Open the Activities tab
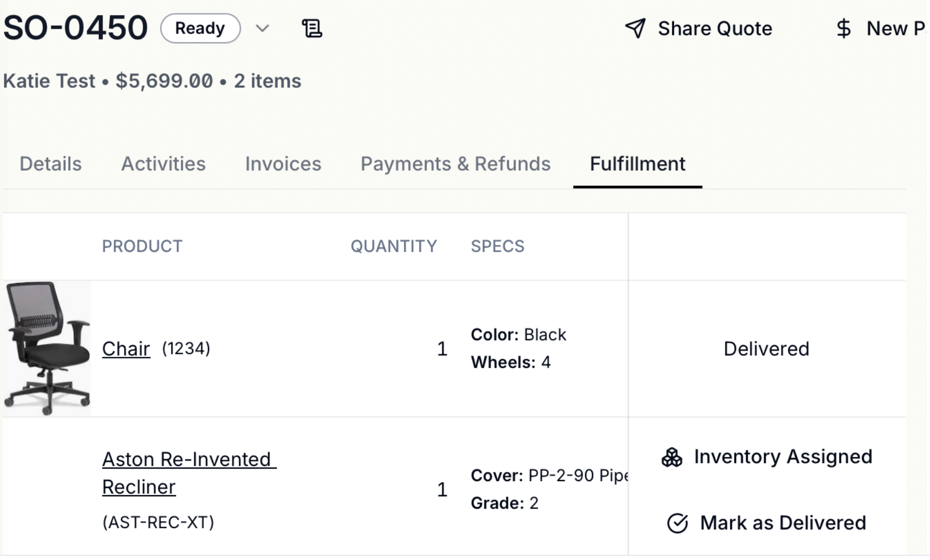930x560 pixels. click(164, 164)
